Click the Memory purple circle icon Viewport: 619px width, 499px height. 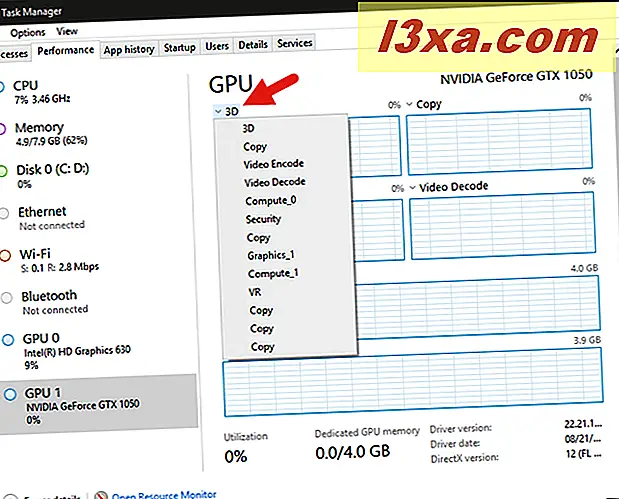tap(2, 129)
